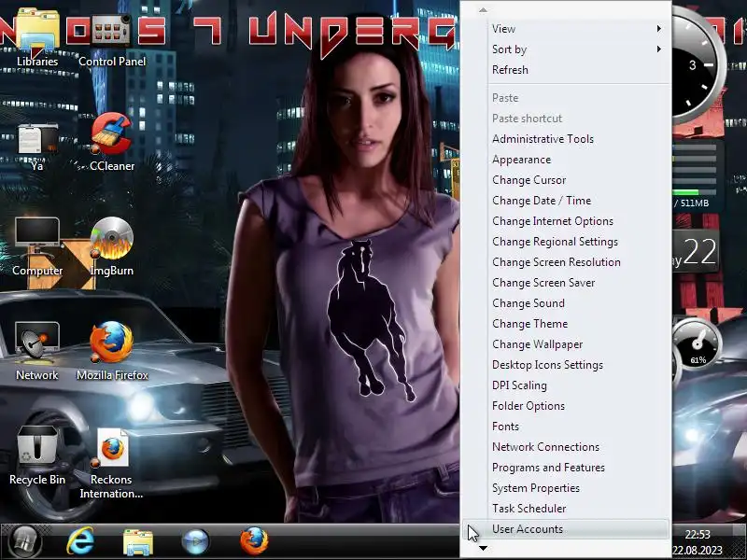Choose Change Sound entry
747x560 pixels.
(x=578, y=302)
